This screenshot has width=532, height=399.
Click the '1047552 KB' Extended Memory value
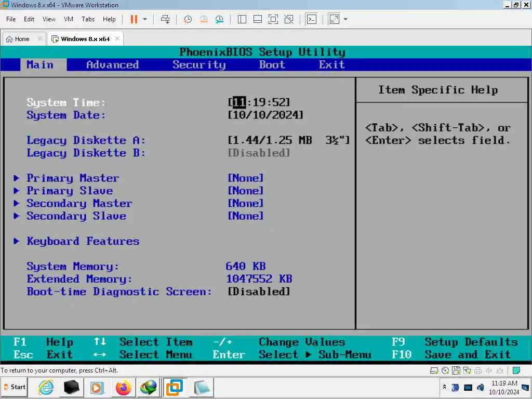click(x=259, y=279)
